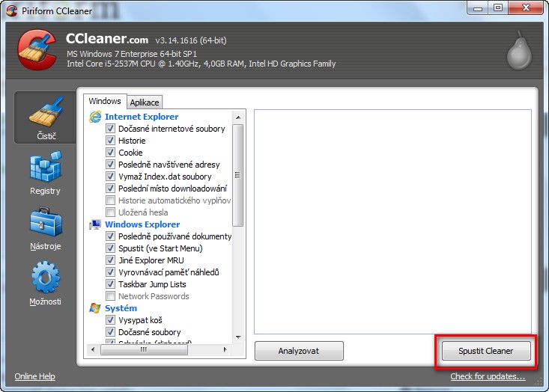Click the Check for updates link
Viewport: 549px width, 392px height.
[x=488, y=376]
